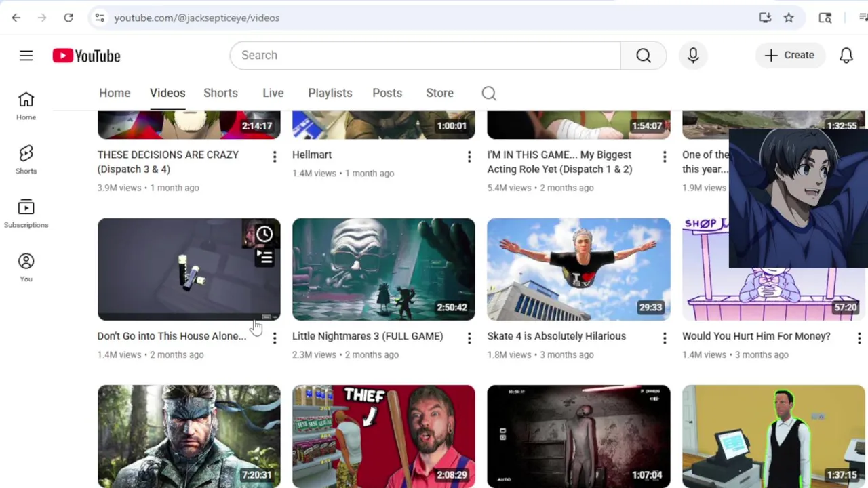Go back in browser
Viewport: 868px width, 488px height.
[16, 18]
